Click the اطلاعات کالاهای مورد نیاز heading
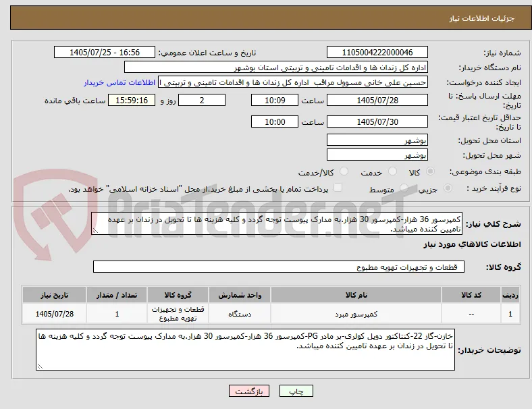 pos(472,244)
